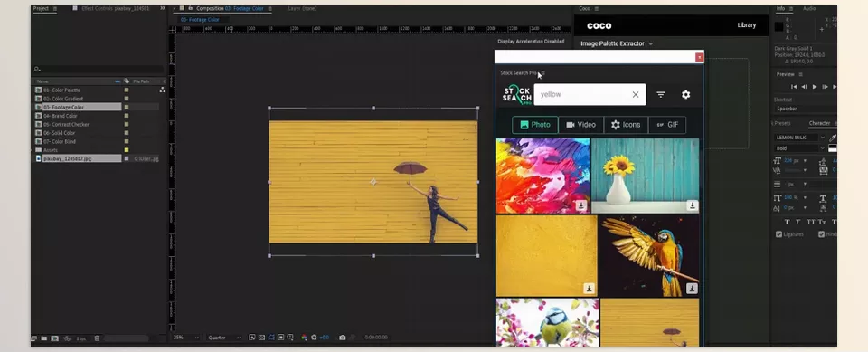
Task: Toggle the Ligatures checkbox
Action: tap(778, 234)
